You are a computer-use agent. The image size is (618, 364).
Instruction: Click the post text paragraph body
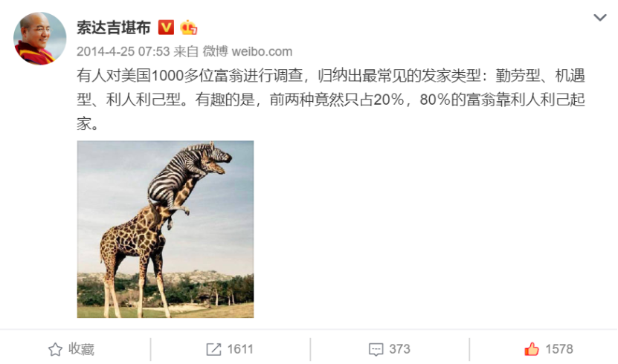(x=331, y=100)
